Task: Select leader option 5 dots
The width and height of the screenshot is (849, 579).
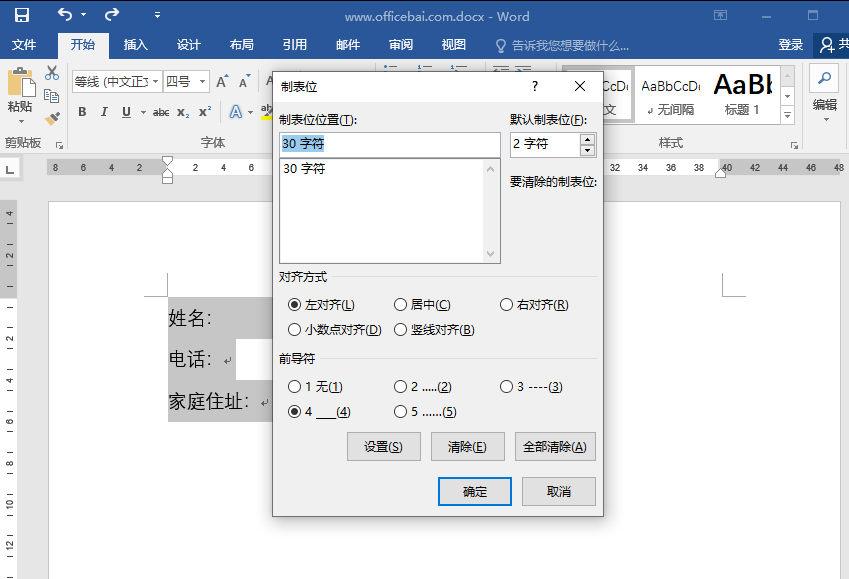Action: click(400, 412)
